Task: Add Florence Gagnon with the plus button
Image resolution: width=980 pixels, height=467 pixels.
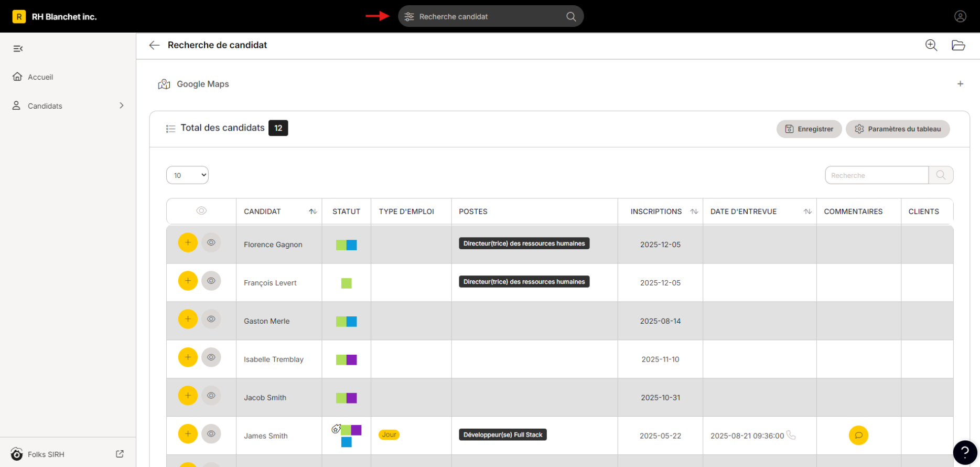Action: click(x=188, y=242)
